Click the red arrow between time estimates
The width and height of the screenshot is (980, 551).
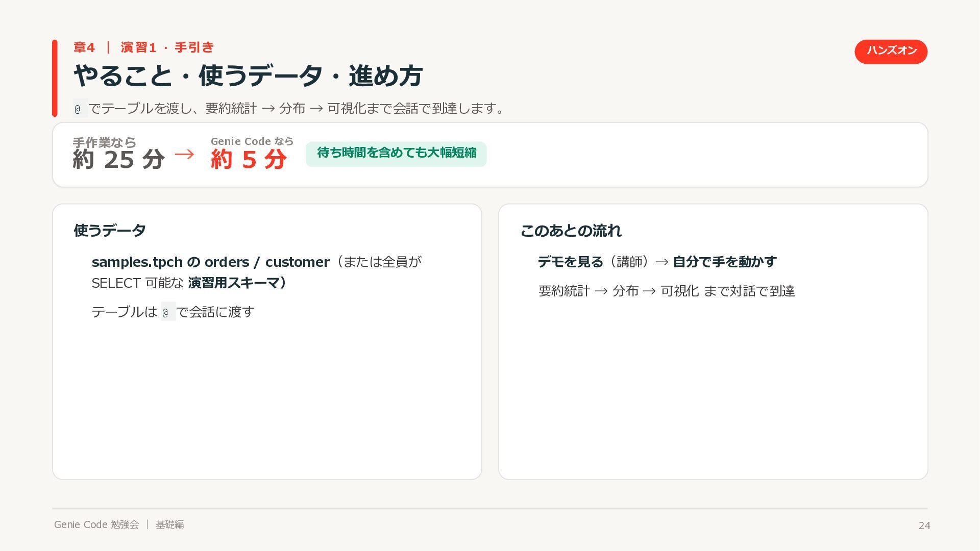(x=184, y=154)
